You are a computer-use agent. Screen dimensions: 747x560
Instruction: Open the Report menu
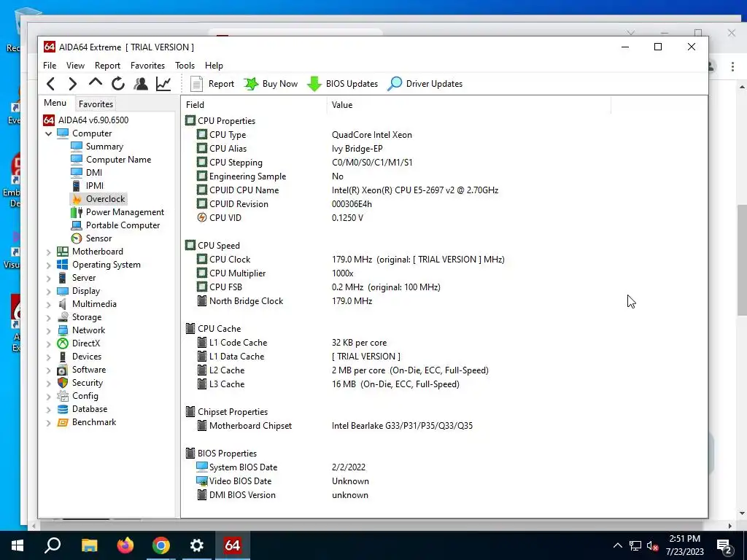tap(107, 65)
